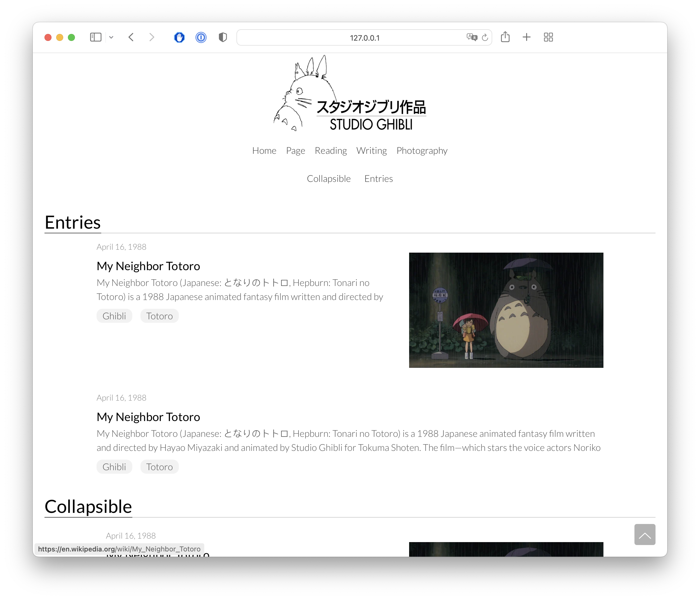
Task: Click the Ghibli tag in first entry
Action: (x=114, y=316)
